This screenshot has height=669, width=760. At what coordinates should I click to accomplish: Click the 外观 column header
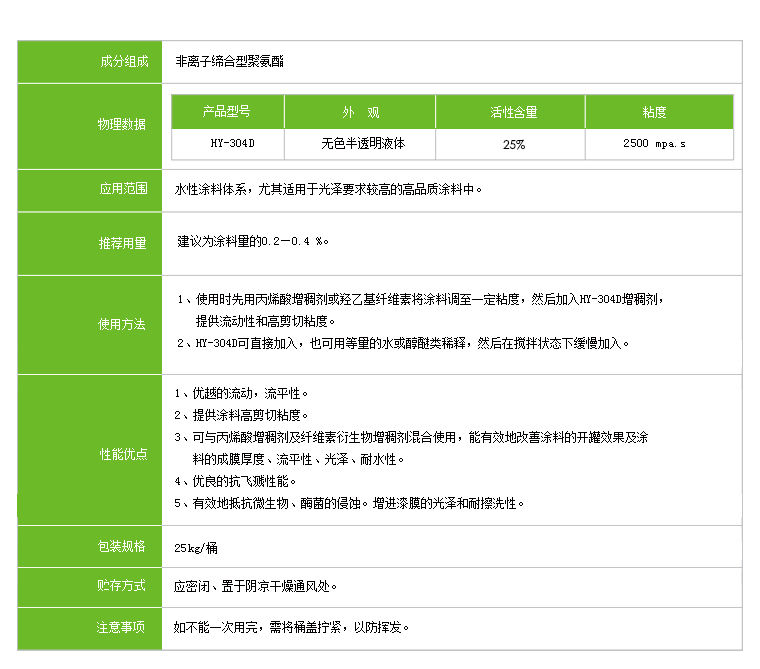(360, 112)
